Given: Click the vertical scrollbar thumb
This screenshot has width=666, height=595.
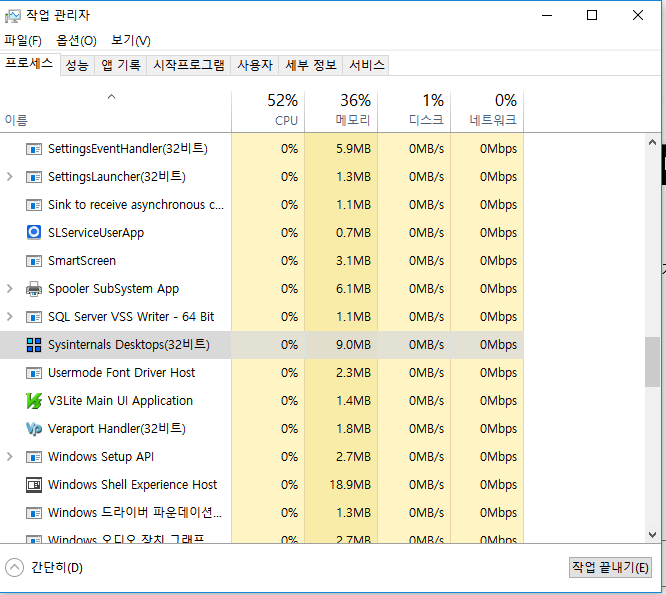Looking at the screenshot, I should [652, 361].
